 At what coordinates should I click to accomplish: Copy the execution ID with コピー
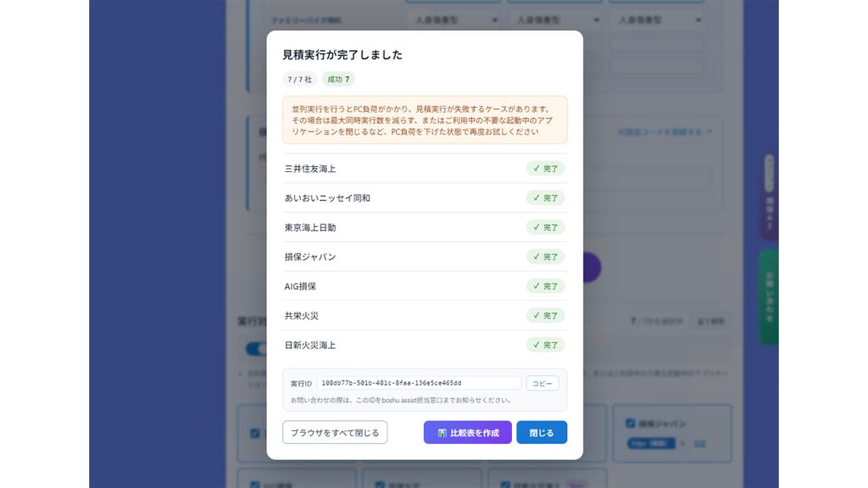tap(542, 383)
